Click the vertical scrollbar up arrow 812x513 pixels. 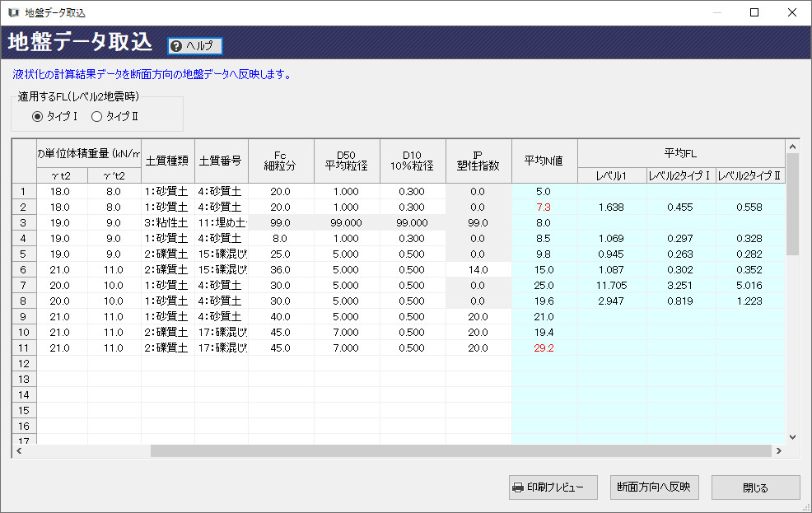coord(792,147)
